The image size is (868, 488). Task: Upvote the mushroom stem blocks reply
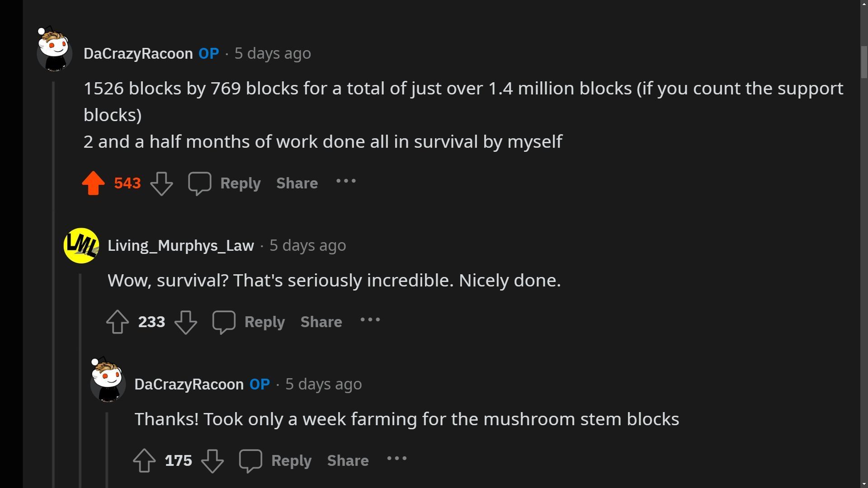tap(144, 460)
